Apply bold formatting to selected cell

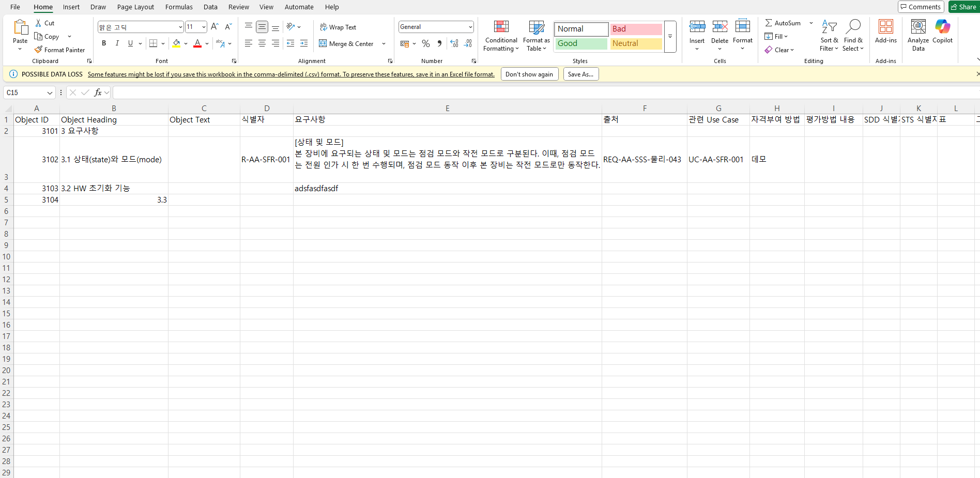(103, 43)
